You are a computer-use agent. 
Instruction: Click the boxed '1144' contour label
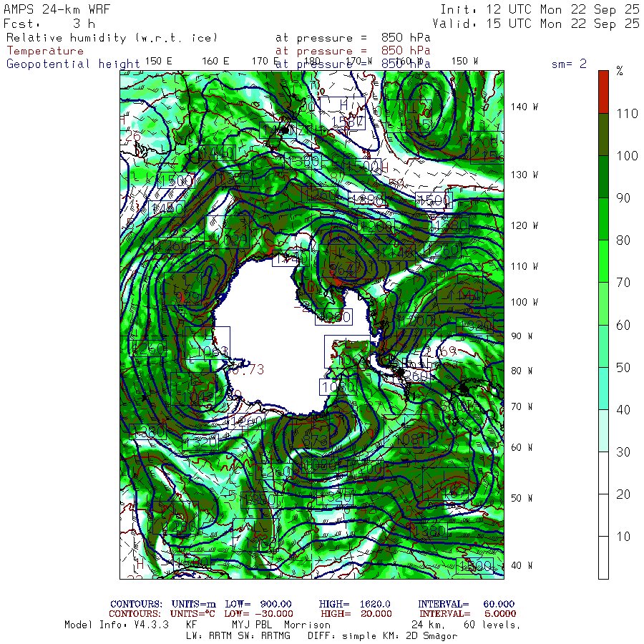(459, 295)
